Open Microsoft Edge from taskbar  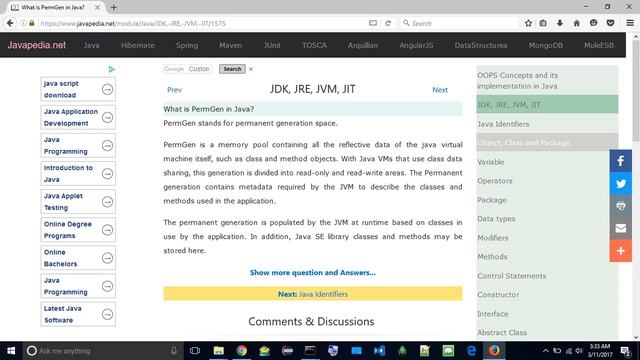pyautogui.click(x=471, y=351)
